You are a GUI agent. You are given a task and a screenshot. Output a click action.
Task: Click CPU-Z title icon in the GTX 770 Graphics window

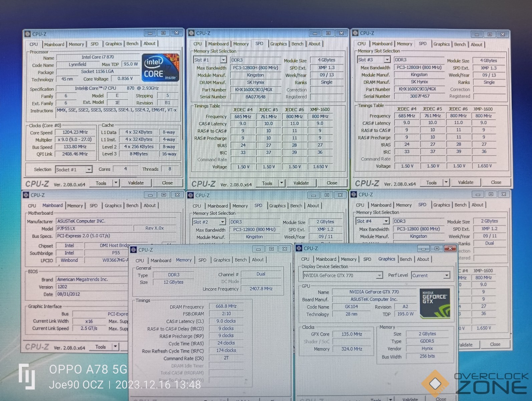click(x=299, y=248)
